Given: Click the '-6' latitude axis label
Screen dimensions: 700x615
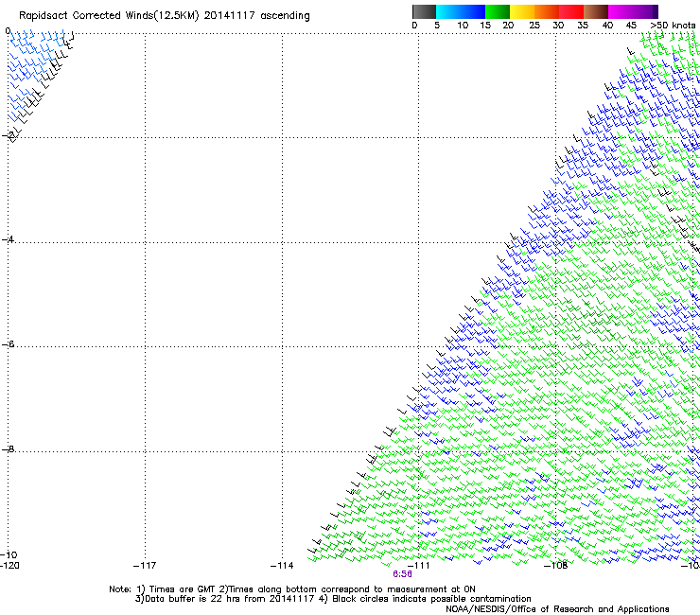Looking at the screenshot, I should pos(8,344).
